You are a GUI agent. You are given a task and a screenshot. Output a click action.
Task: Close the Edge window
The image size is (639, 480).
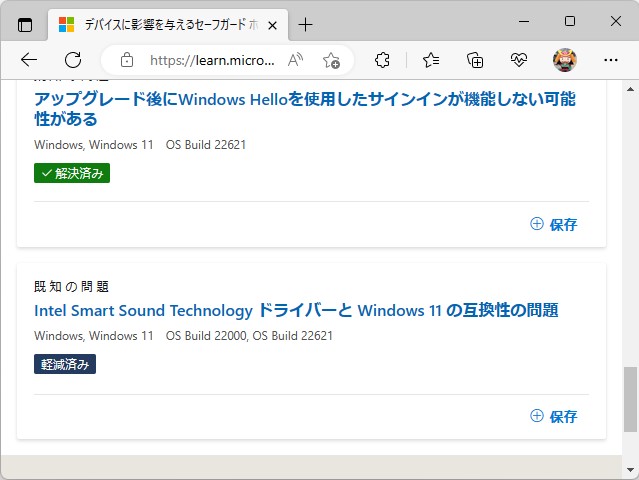(616, 21)
